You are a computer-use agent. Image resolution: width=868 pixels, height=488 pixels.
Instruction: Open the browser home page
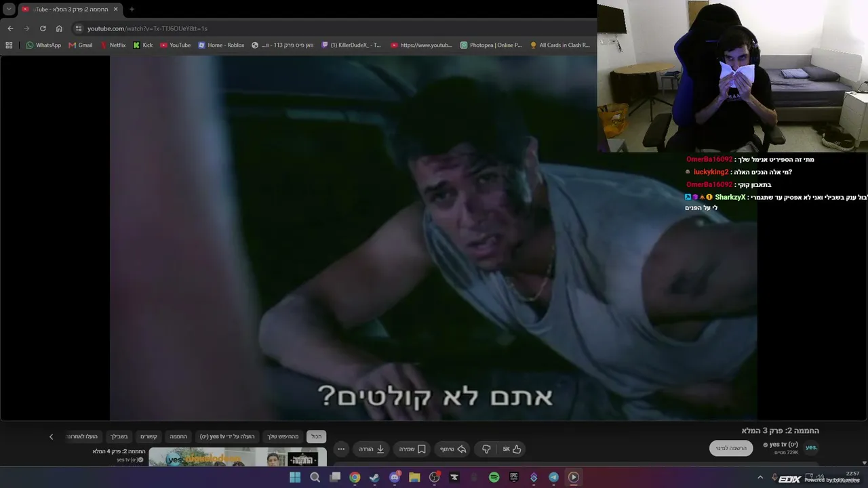pyautogui.click(x=59, y=28)
